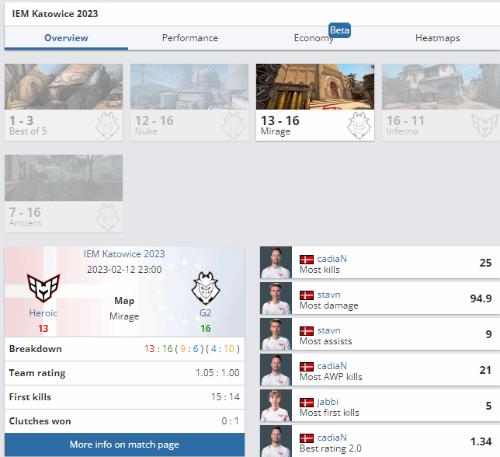Click the Heroic team logo in match summary
The width and height of the screenshot is (500, 457).
coord(43,287)
